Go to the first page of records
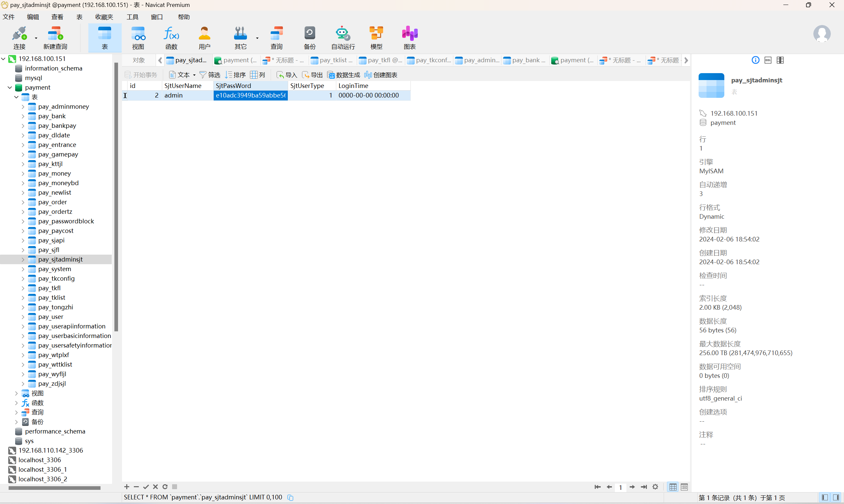 pos(598,487)
